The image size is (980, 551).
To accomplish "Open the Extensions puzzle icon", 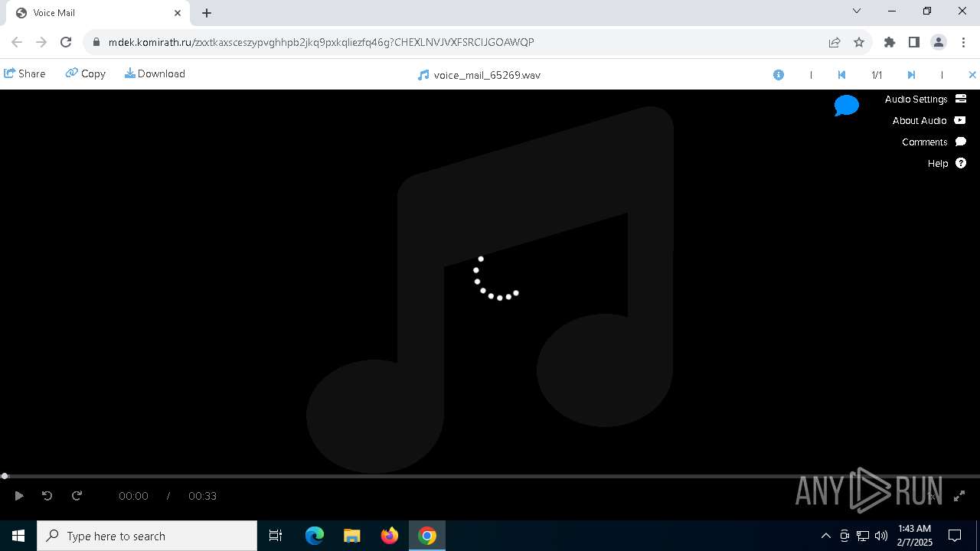I will (890, 42).
